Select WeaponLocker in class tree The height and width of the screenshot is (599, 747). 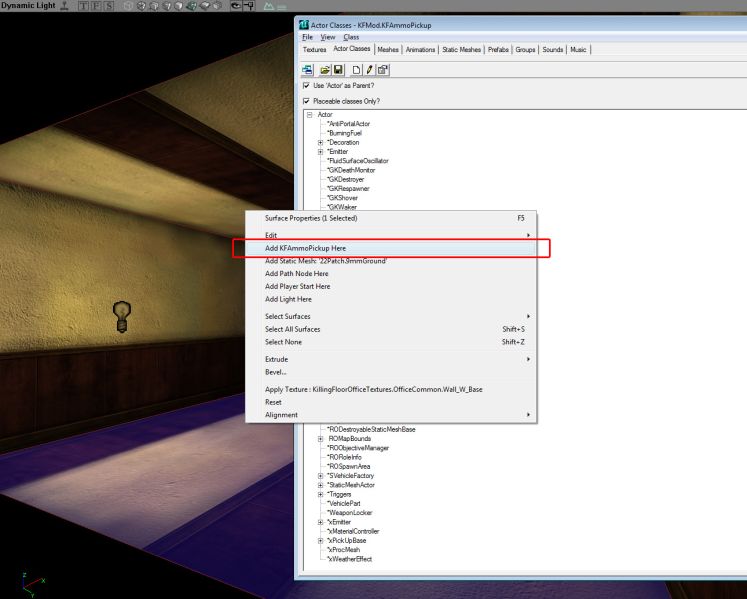point(350,513)
